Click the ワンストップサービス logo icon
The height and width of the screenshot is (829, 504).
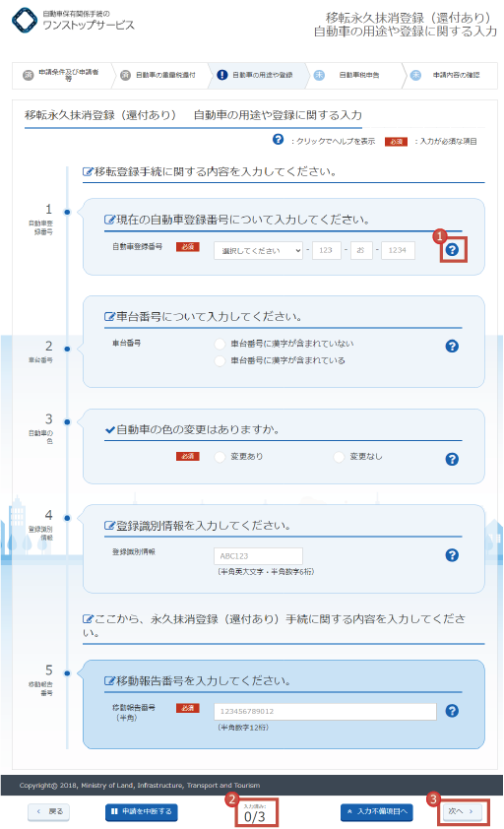[x=25, y=20]
